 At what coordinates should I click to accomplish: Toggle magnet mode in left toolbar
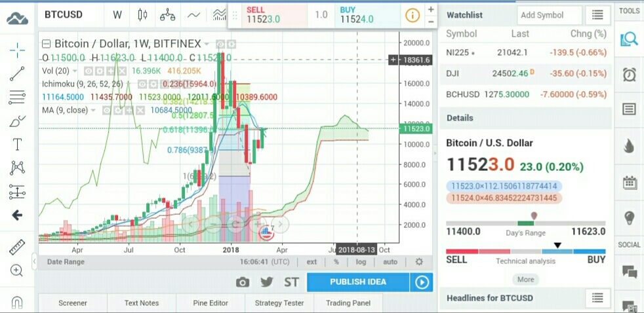pos(17,303)
